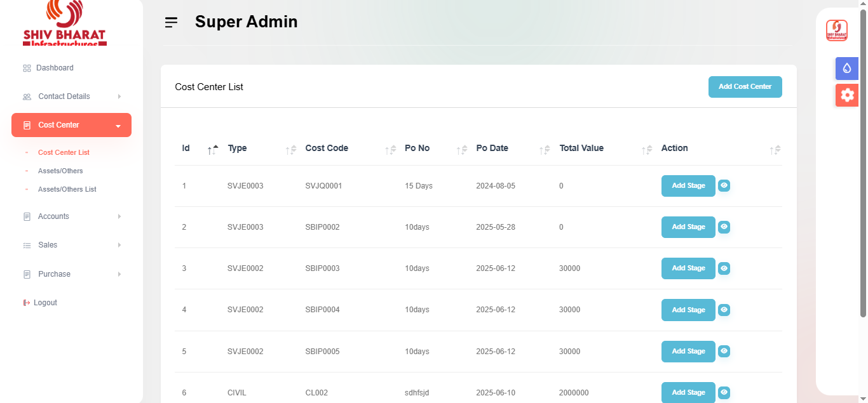
Task: Click Add Stage for SBIP0002 row
Action: 688,227
